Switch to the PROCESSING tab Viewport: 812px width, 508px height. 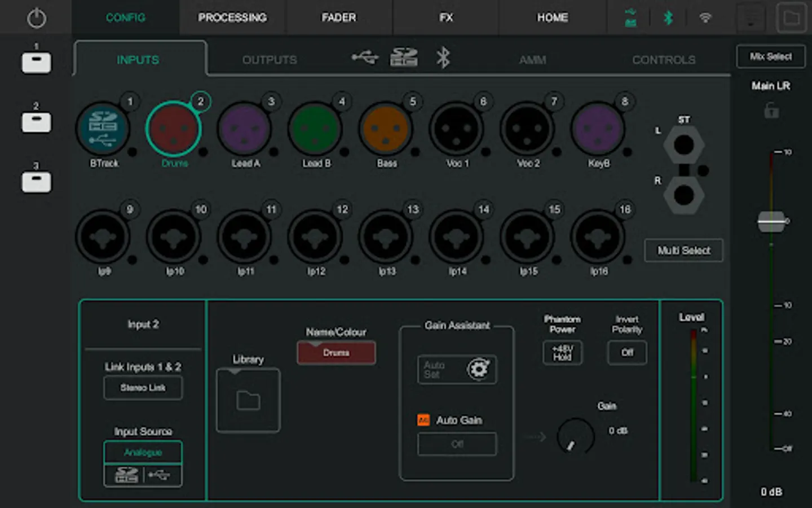click(232, 18)
